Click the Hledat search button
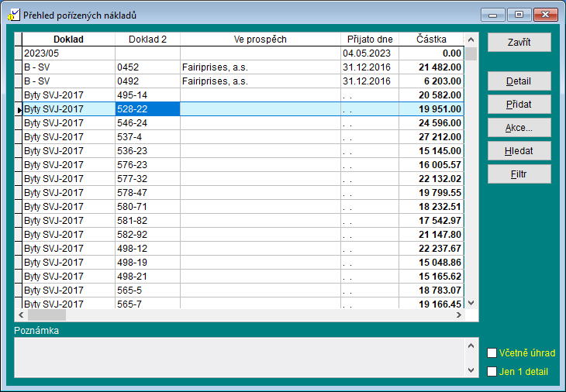 [519, 151]
